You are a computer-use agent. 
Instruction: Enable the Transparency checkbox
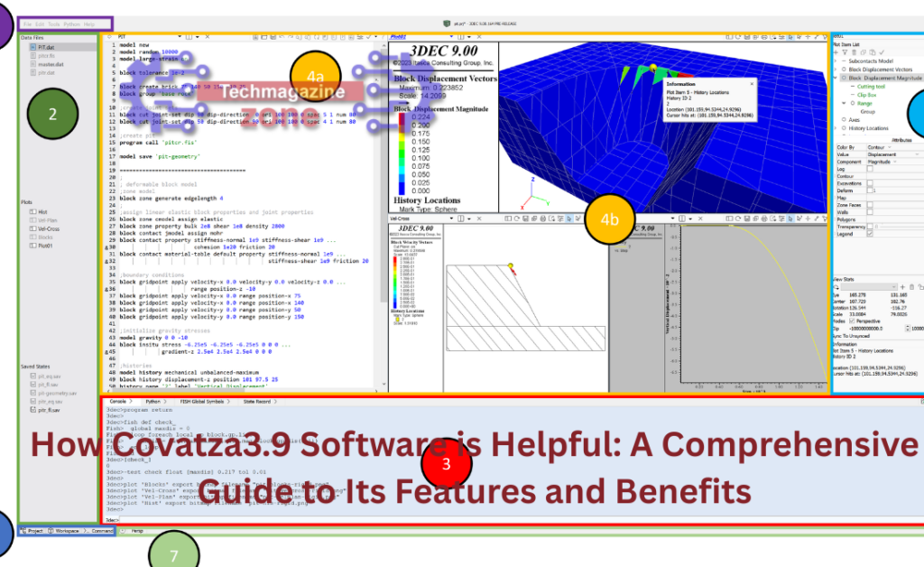pyautogui.click(x=870, y=227)
